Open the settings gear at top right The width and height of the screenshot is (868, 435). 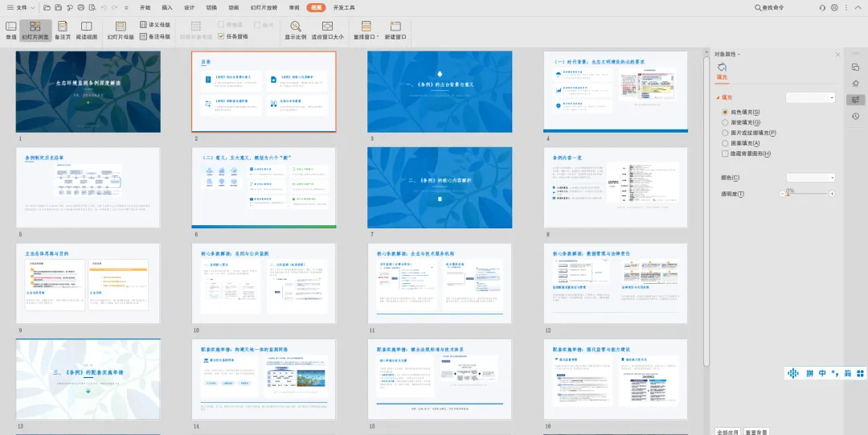tap(834, 8)
